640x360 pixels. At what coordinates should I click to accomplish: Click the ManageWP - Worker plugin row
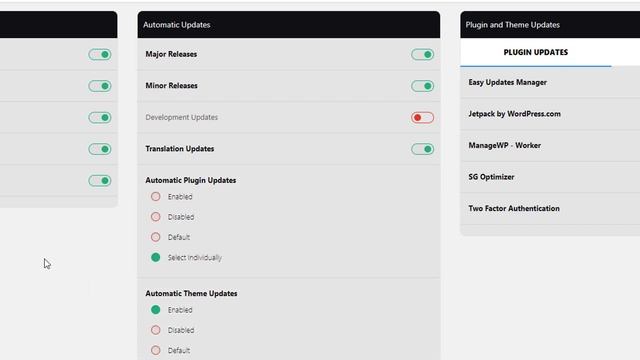tap(550, 145)
